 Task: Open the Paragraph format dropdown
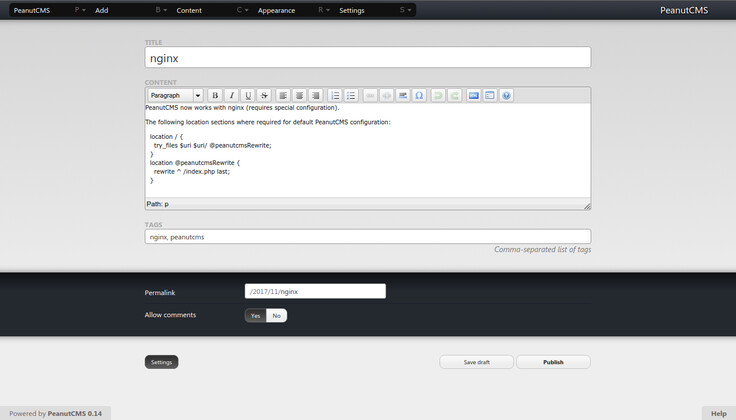(x=175, y=96)
